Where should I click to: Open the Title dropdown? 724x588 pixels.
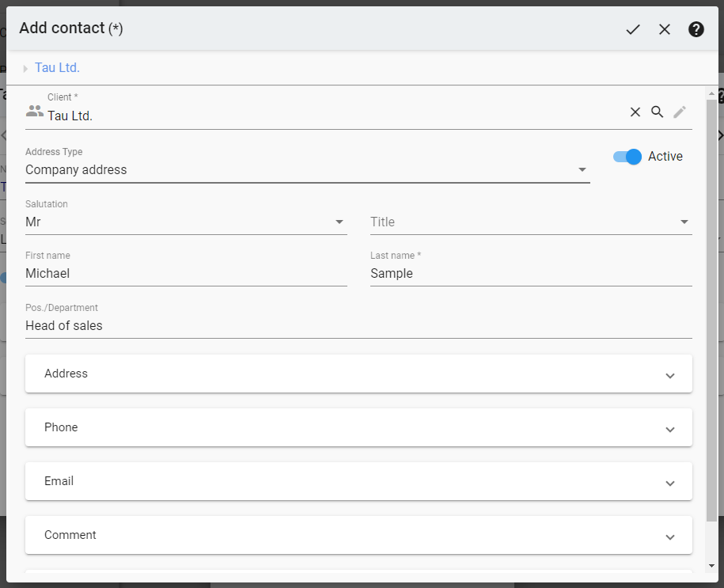(684, 222)
